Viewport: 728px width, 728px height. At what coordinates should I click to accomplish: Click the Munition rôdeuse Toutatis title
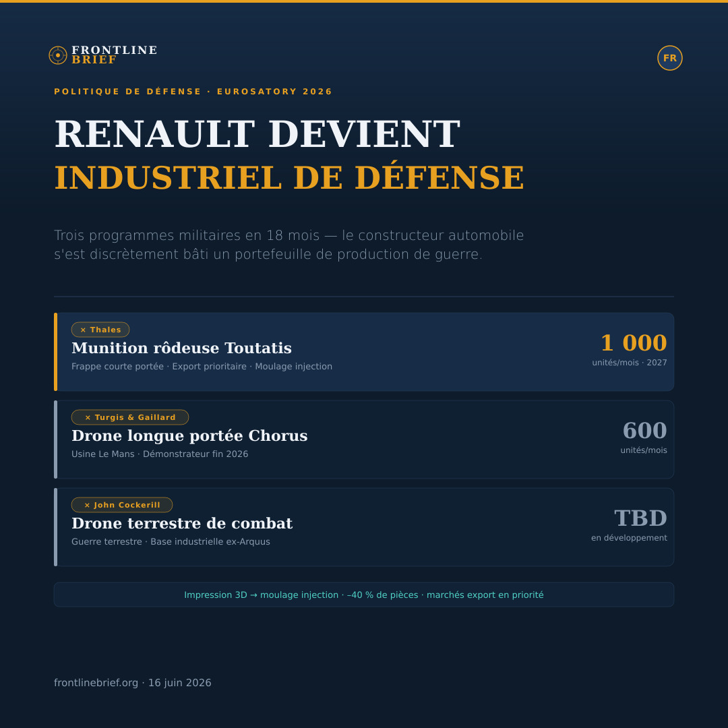coord(181,348)
